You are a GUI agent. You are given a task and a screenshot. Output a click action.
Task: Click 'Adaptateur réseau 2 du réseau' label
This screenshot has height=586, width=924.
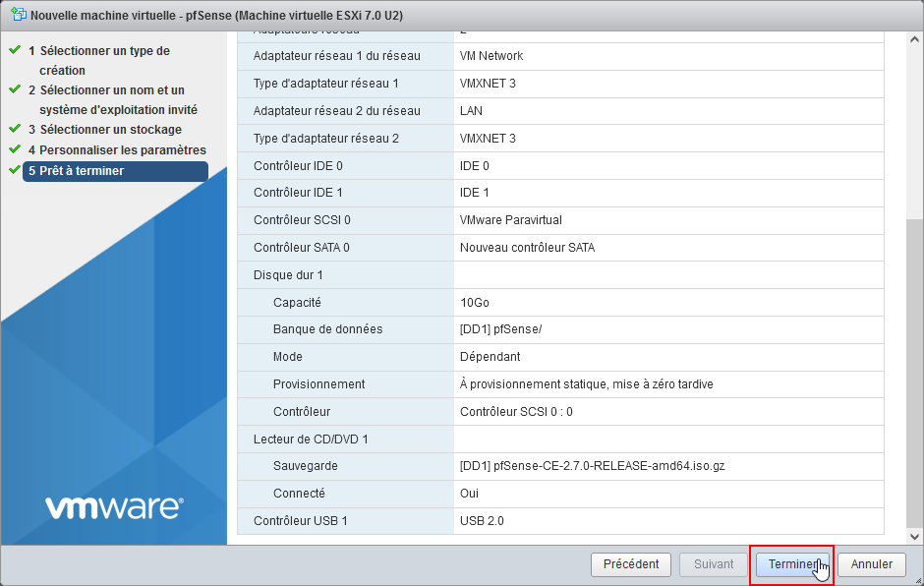(x=336, y=111)
